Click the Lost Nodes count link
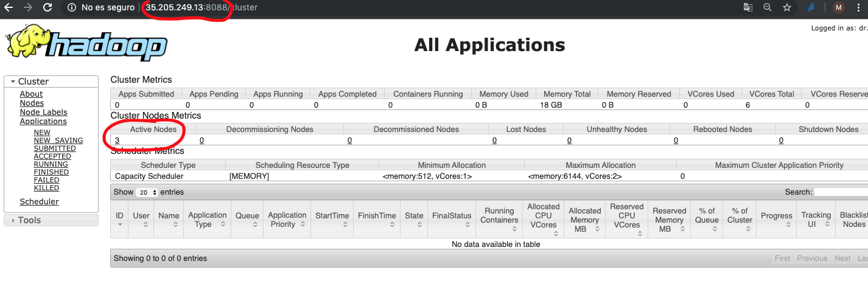The width and height of the screenshot is (868, 281). tap(495, 140)
